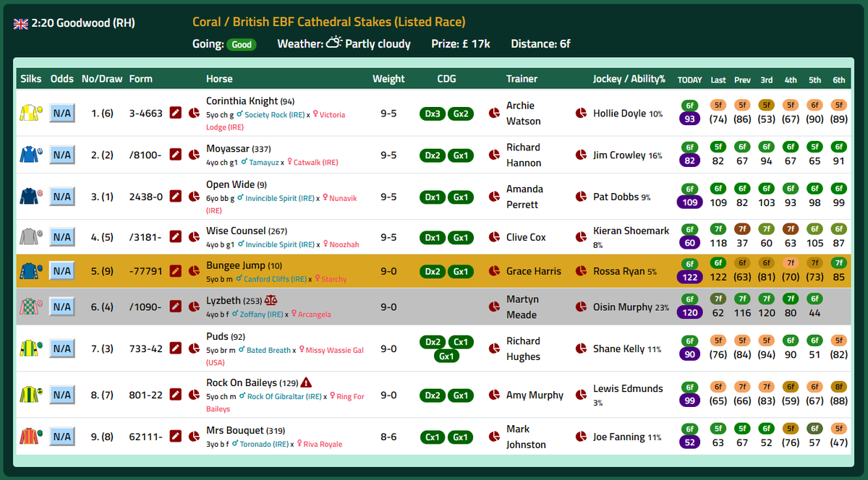
Task: Sort by the Odds column header
Action: pos(62,79)
